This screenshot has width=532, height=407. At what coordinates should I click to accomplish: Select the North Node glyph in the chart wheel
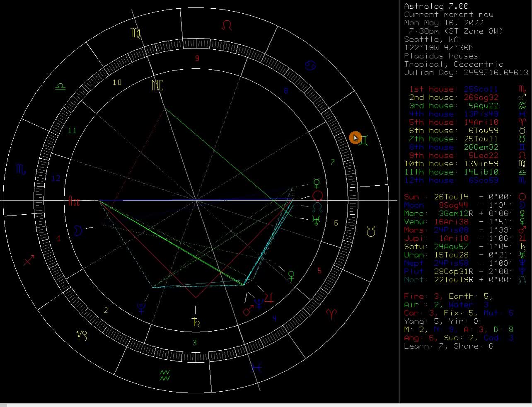click(x=318, y=207)
